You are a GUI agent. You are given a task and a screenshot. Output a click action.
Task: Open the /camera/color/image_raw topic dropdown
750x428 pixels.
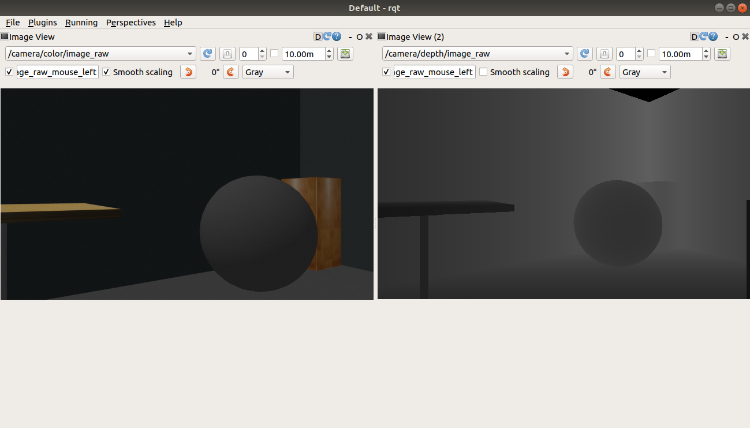point(101,54)
